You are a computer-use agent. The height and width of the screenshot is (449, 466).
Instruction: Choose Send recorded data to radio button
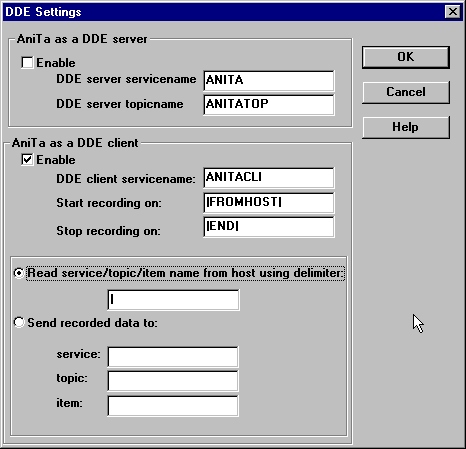pyautogui.click(x=19, y=322)
